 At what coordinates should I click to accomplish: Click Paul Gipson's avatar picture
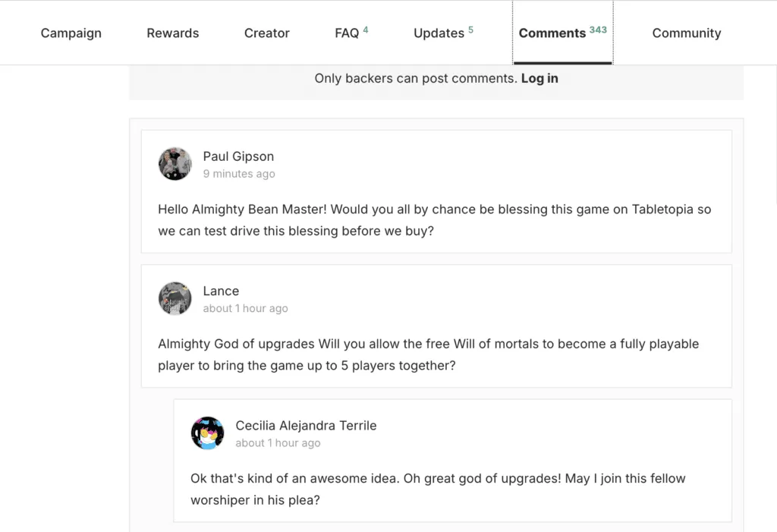pyautogui.click(x=175, y=164)
